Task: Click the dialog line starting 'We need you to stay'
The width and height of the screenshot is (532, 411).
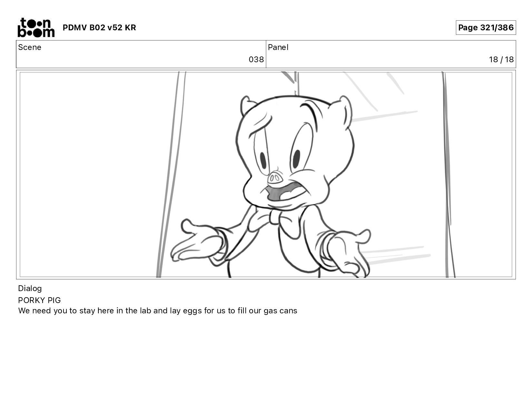Action: point(158,311)
